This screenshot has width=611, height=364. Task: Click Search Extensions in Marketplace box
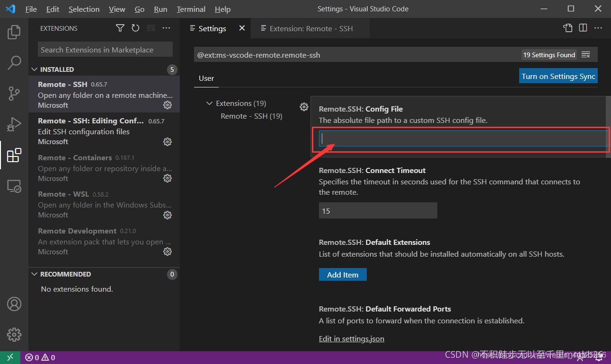[105, 50]
